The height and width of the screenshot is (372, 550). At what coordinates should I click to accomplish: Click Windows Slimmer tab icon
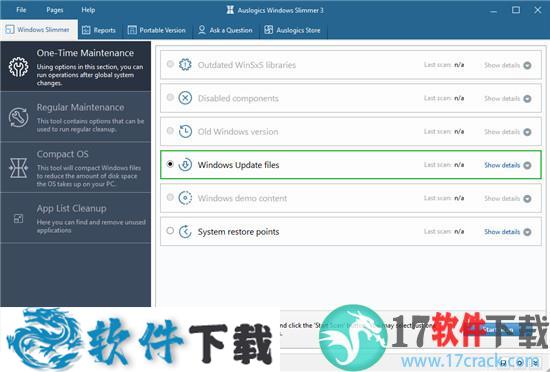click(10, 29)
